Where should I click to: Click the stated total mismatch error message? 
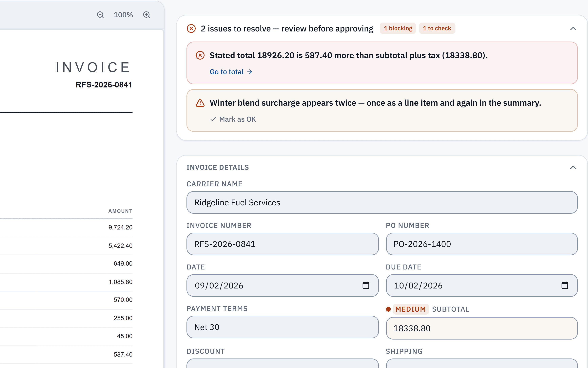pos(348,55)
